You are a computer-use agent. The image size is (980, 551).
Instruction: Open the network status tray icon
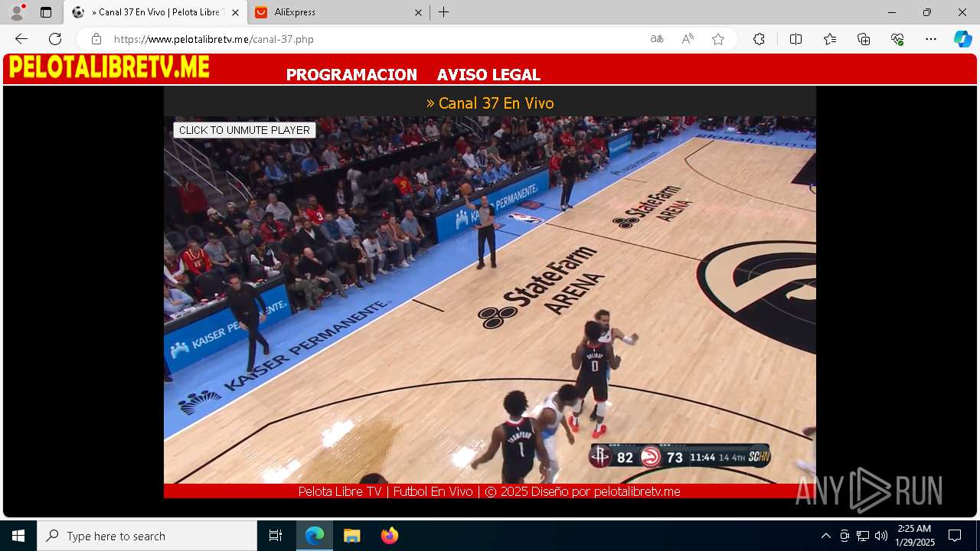click(863, 536)
